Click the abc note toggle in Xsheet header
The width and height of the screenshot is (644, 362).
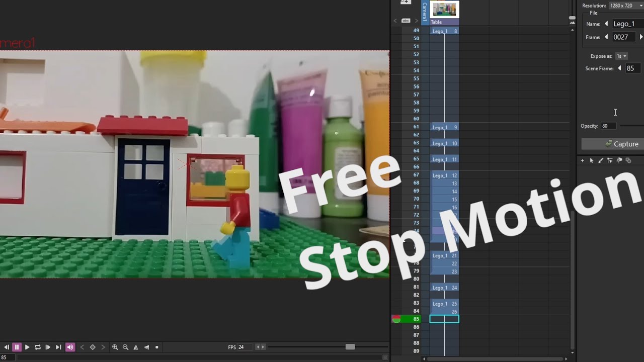coord(406,21)
